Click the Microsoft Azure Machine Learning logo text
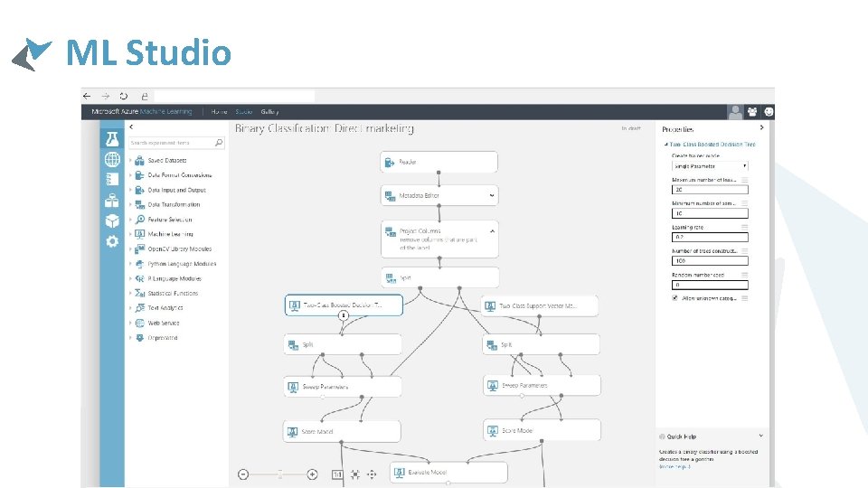The height and width of the screenshot is (488, 868). pos(142,112)
